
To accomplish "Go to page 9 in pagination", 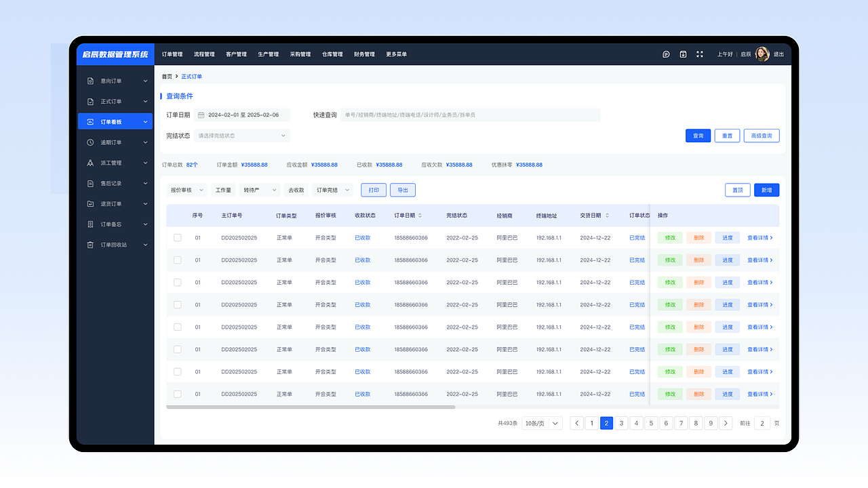I will [711, 423].
